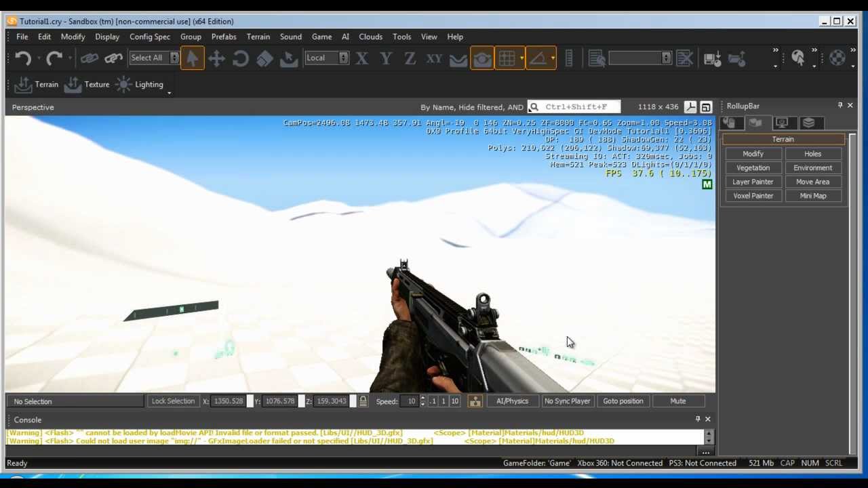Image resolution: width=868 pixels, height=488 pixels.
Task: Click the Link objects chain icon
Action: tap(89, 58)
